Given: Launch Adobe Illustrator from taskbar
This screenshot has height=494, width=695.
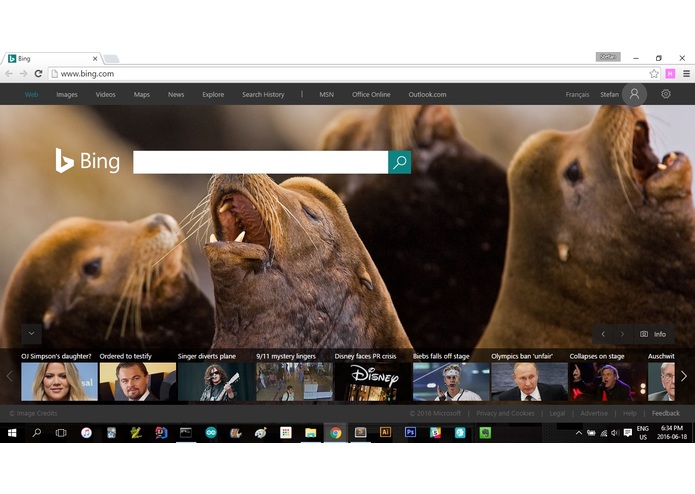Looking at the screenshot, I should pyautogui.click(x=385, y=433).
